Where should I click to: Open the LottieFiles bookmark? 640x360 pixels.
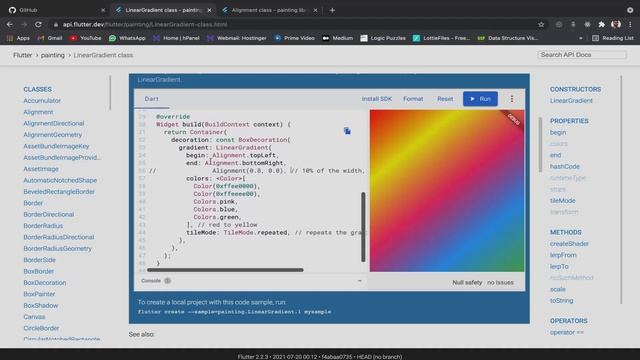441,38
